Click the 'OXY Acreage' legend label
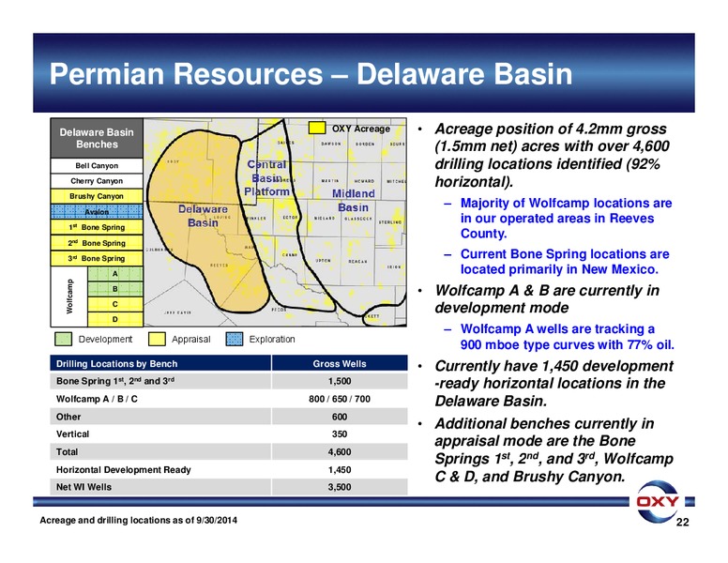The width and height of the screenshot is (728, 563). tap(361, 129)
